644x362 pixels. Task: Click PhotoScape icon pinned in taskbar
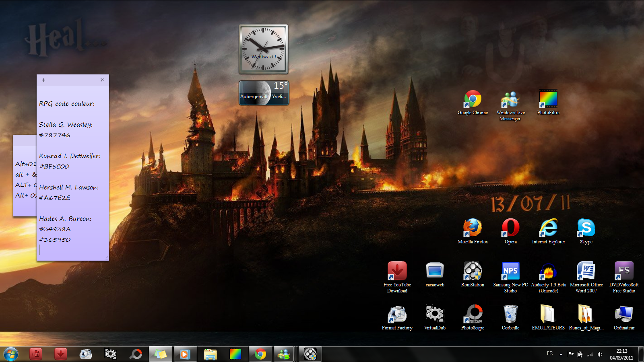[136, 354]
